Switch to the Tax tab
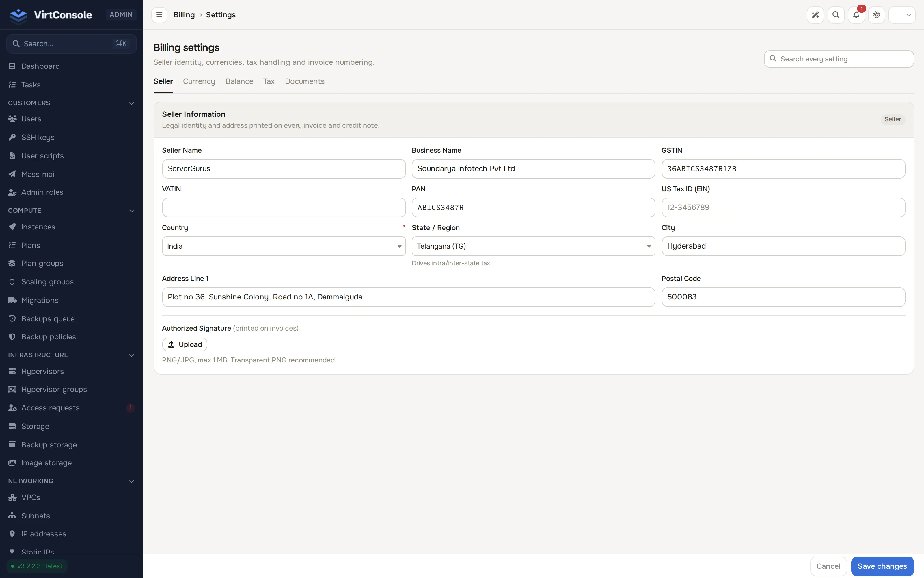 269,81
